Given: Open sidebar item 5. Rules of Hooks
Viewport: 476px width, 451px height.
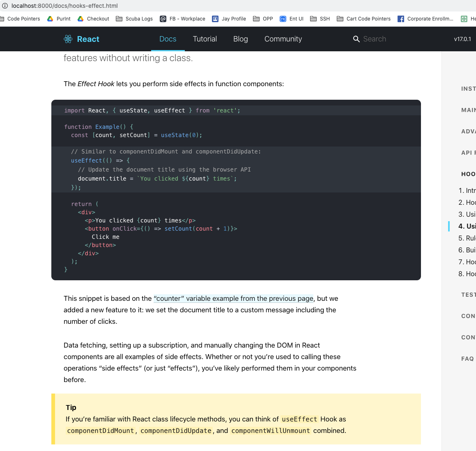Looking at the screenshot, I should click(467, 238).
